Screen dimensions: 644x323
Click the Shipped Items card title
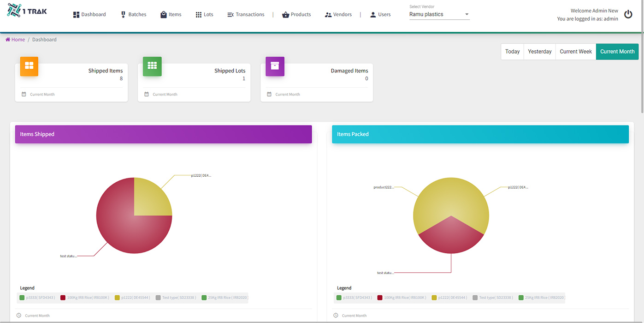(106, 71)
